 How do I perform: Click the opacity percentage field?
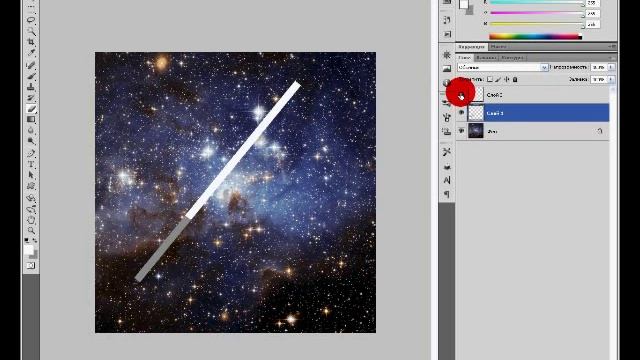599,67
